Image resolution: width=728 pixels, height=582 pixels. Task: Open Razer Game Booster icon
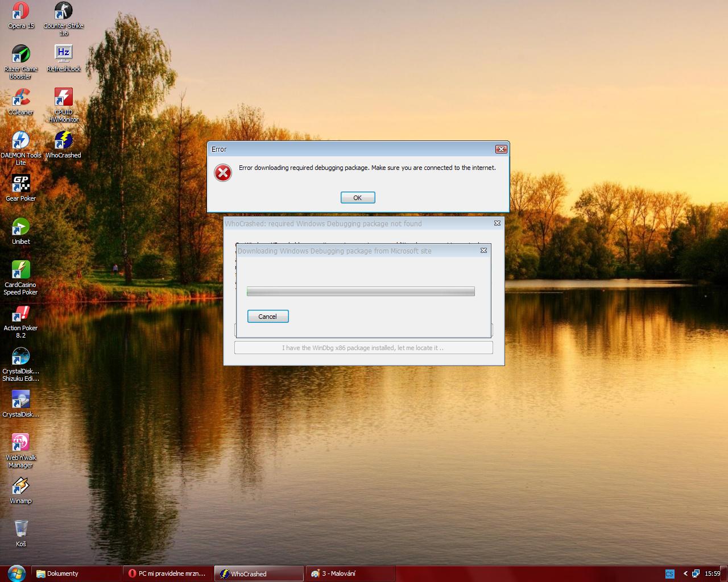point(20,55)
